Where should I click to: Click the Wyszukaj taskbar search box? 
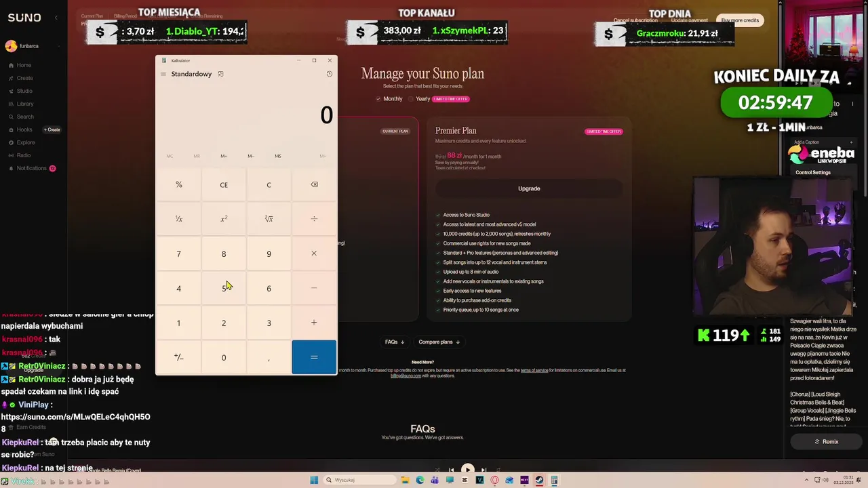pyautogui.click(x=359, y=480)
